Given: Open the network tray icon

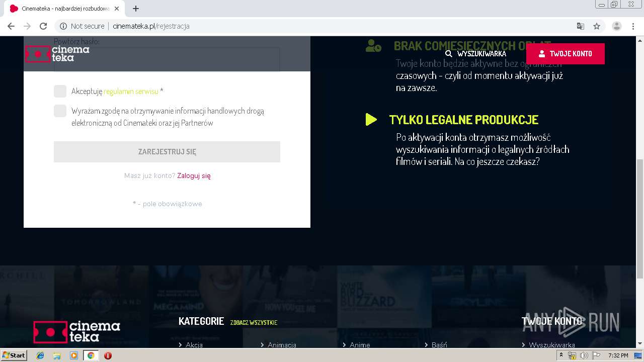Looking at the screenshot, I should tap(572, 355).
